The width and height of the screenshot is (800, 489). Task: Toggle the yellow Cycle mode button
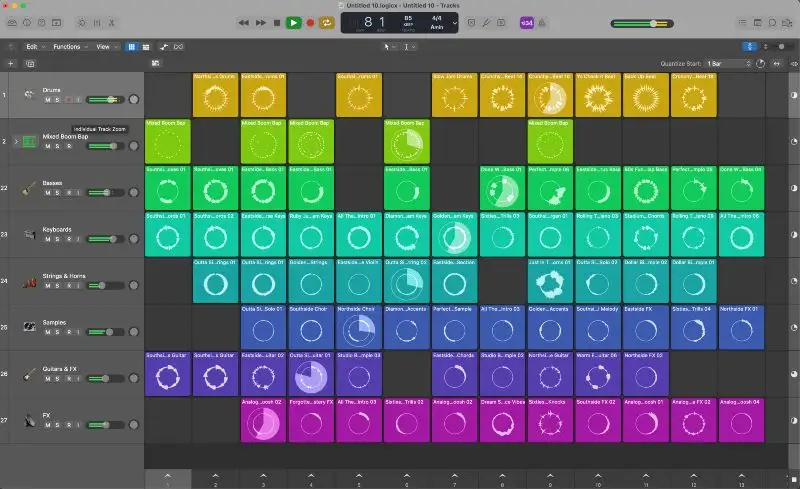coord(326,22)
